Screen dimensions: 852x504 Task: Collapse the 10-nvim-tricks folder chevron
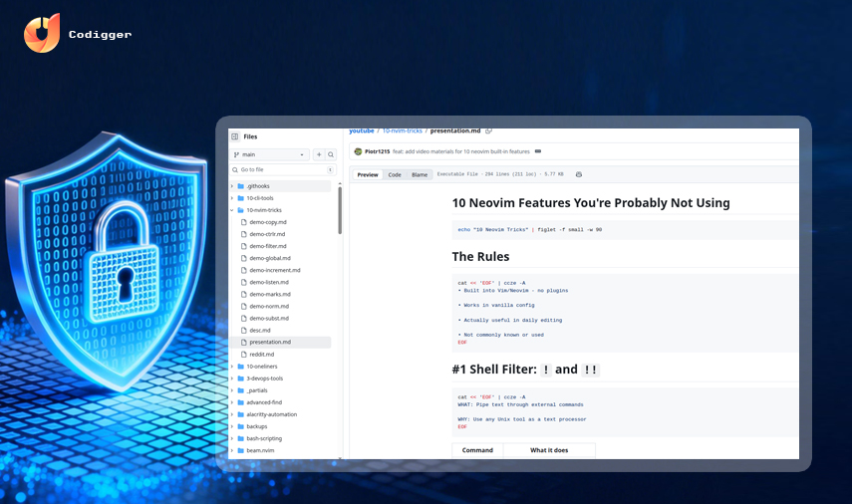(x=232, y=210)
